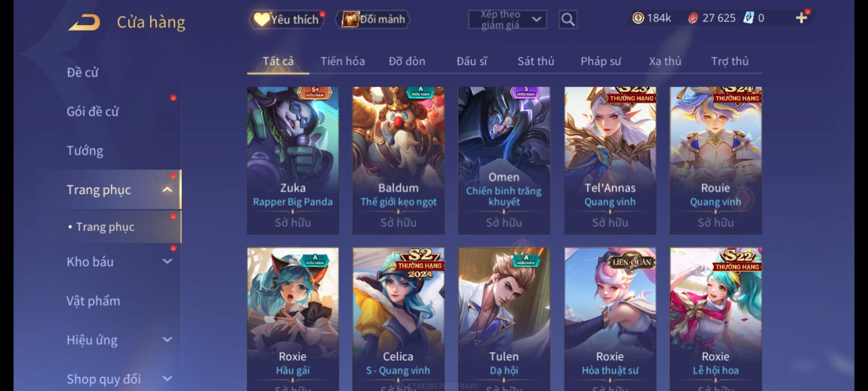Tap the plus icon to add currency
The image size is (868, 391).
click(801, 18)
